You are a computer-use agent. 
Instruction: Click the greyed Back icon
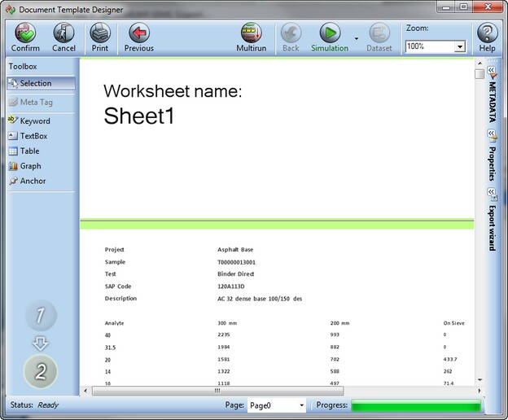[x=291, y=33]
